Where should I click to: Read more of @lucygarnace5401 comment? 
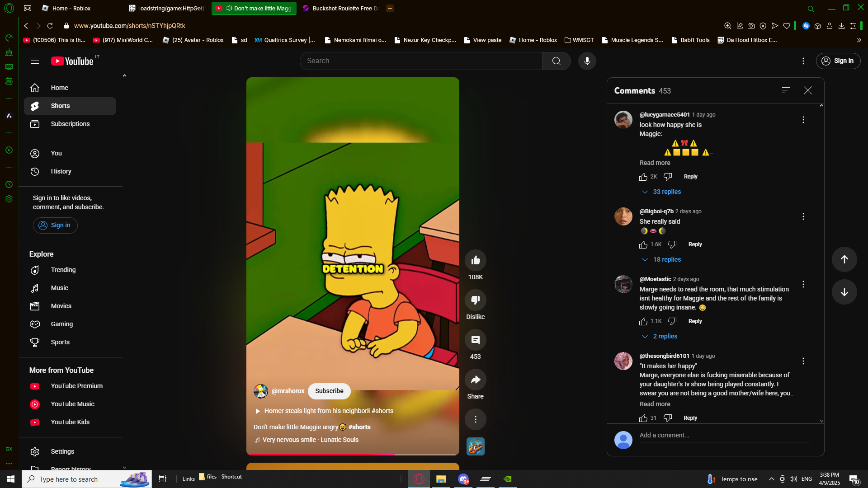(x=655, y=163)
